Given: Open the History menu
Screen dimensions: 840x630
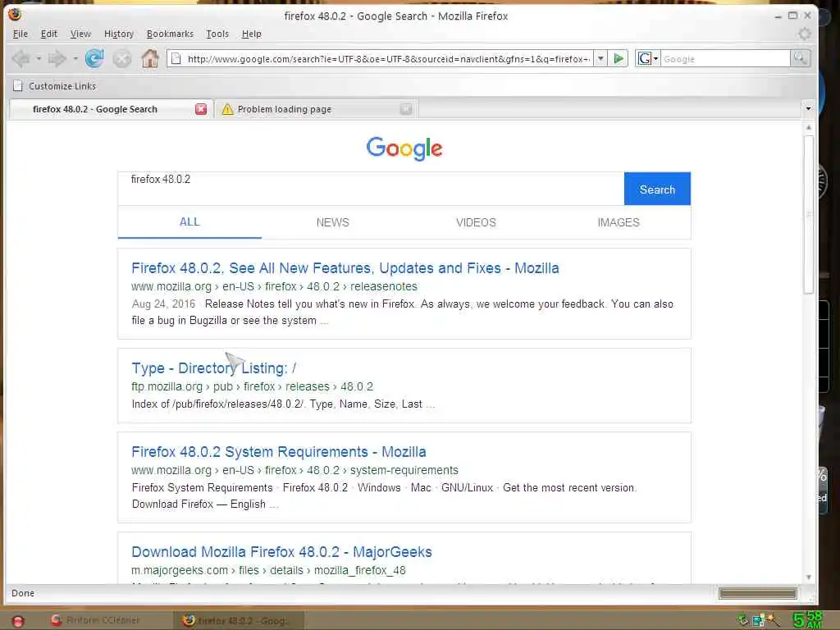Looking at the screenshot, I should [119, 34].
